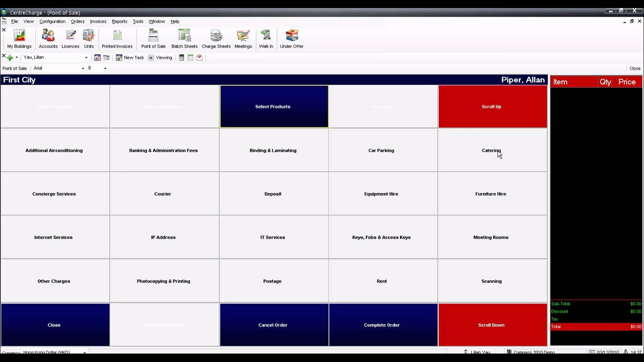Viewport: 644px width, 362px height.
Task: Open the Licences toolbar icon
Action: 70,39
